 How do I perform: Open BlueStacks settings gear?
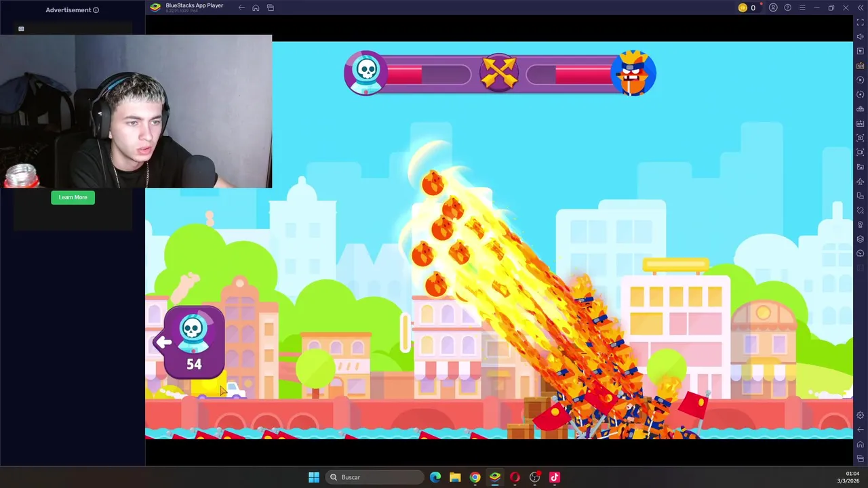861,415
